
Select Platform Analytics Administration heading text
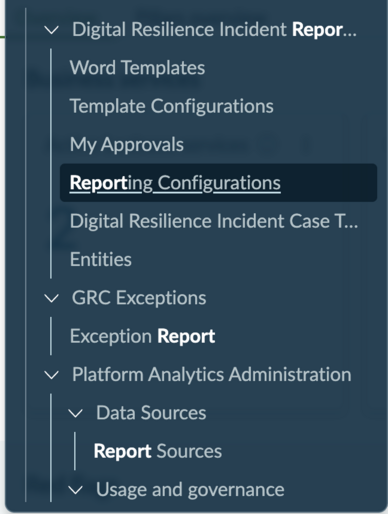point(212,374)
